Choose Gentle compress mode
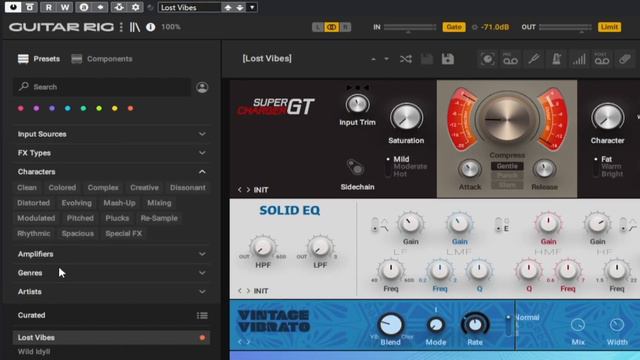This screenshot has width=640, height=360. pyautogui.click(x=507, y=166)
